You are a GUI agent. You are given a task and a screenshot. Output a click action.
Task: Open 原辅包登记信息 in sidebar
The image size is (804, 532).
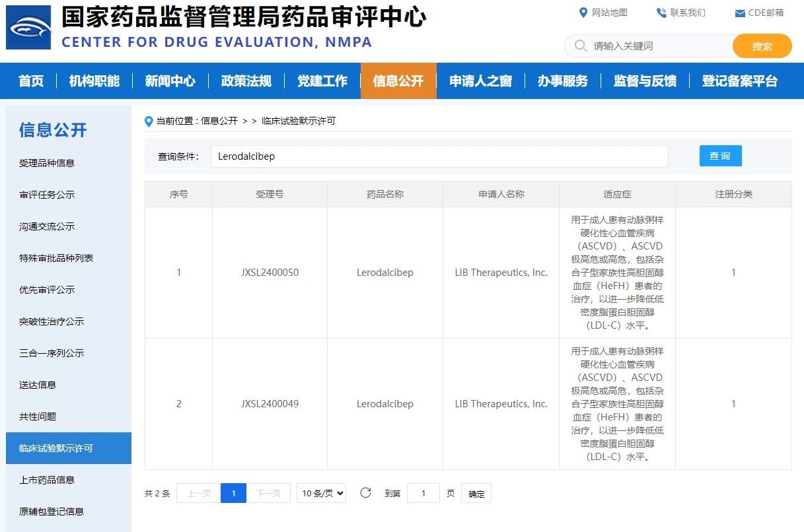pyautogui.click(x=52, y=512)
